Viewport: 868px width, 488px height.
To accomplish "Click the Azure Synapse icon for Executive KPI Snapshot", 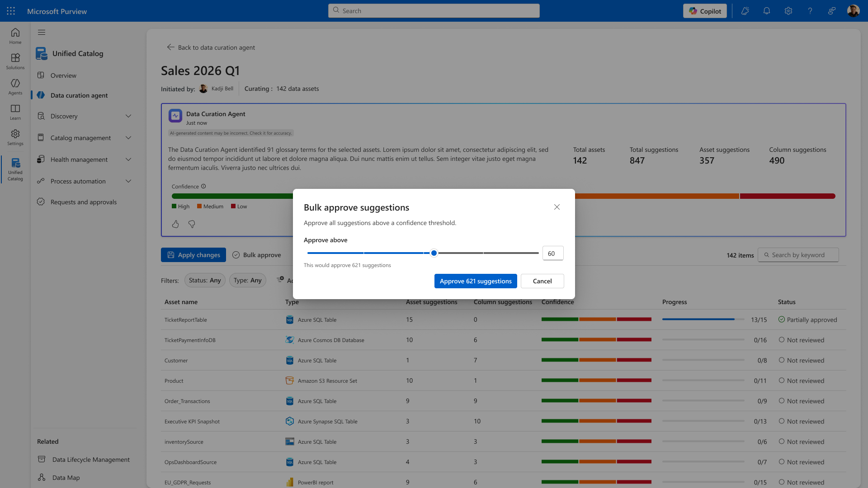I will tap(290, 421).
